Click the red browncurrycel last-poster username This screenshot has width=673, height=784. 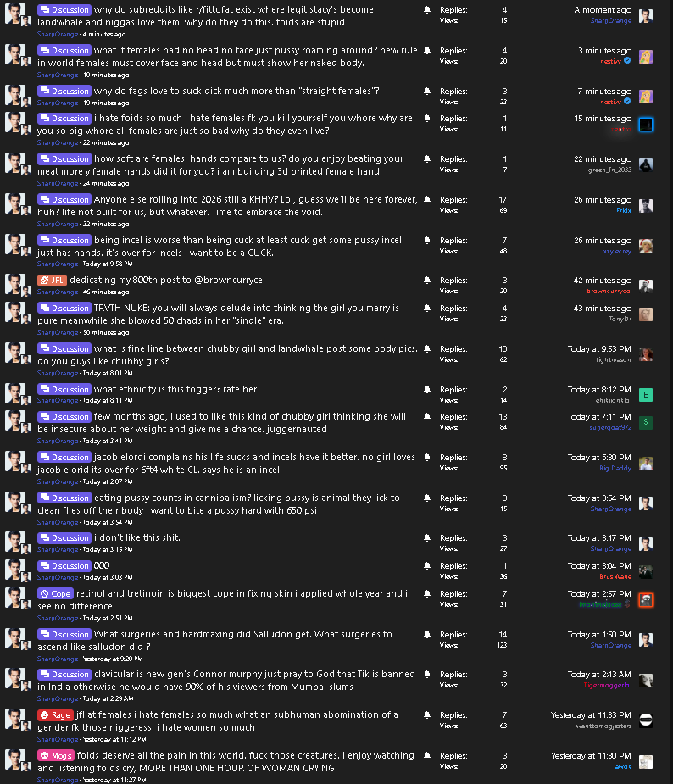(609, 291)
